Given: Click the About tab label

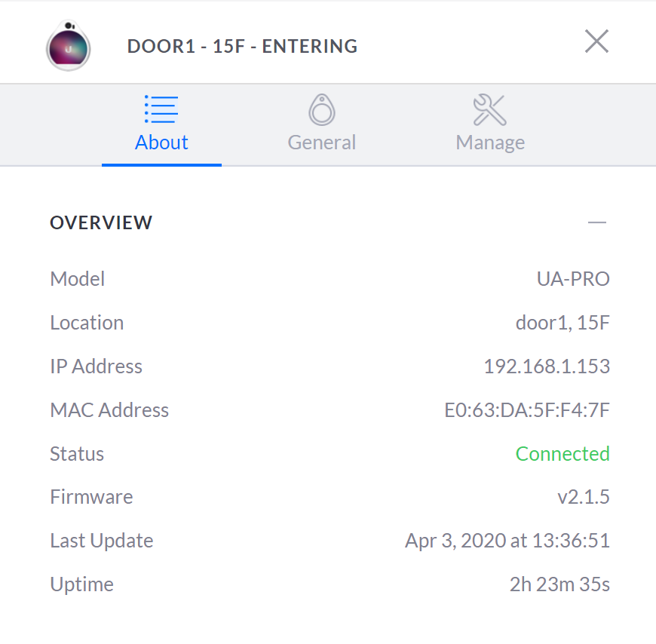Looking at the screenshot, I should click(x=161, y=143).
